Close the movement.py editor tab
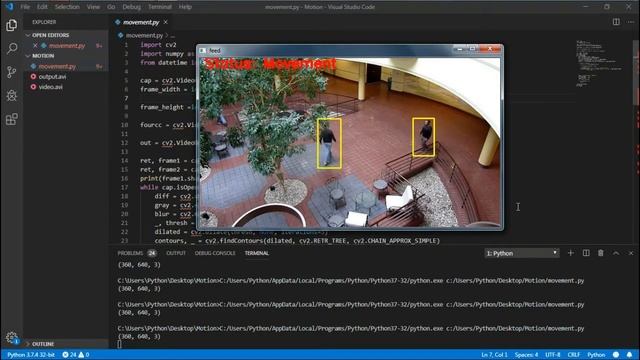This screenshot has height=360, width=640. (x=165, y=22)
